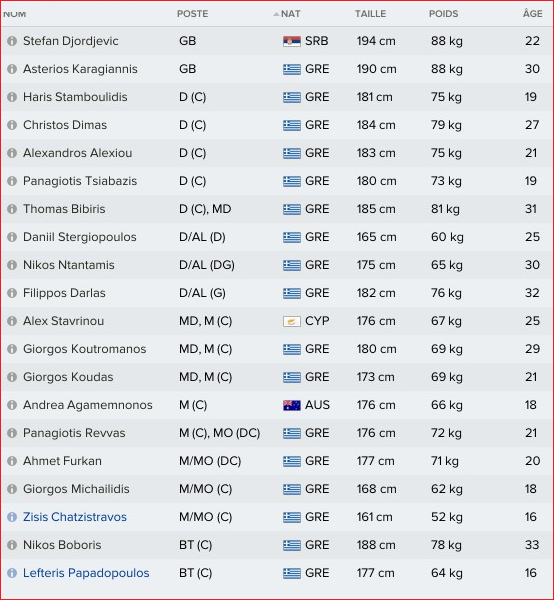Image resolution: width=554 pixels, height=600 pixels.
Task: Sort players by TAILLE column header
Action: pyautogui.click(x=370, y=14)
